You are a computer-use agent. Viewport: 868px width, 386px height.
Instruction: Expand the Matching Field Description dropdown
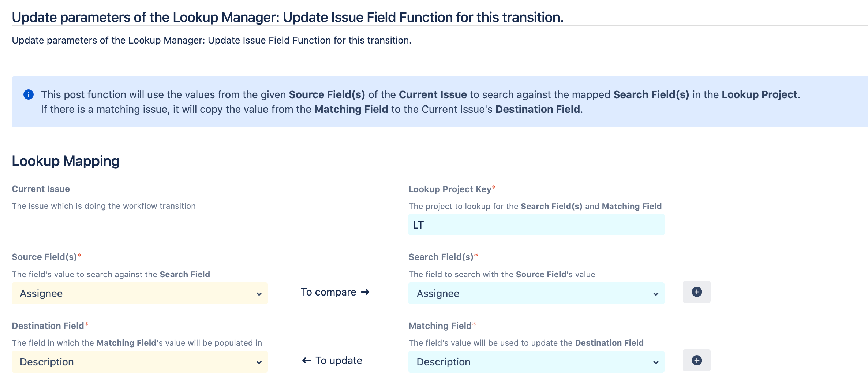[x=536, y=362]
